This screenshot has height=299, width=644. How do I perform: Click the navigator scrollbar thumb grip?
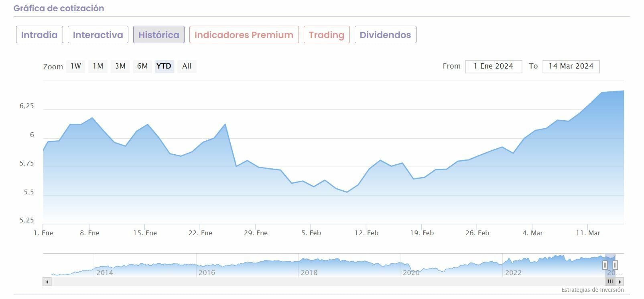coord(610,282)
